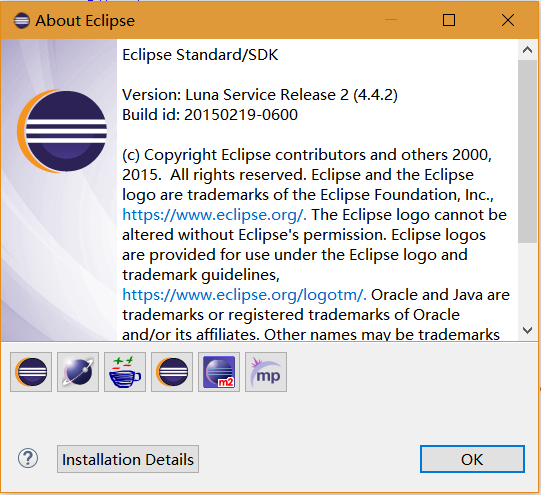Click the scrollbar down arrow
541x495 pixels.
coord(527,330)
